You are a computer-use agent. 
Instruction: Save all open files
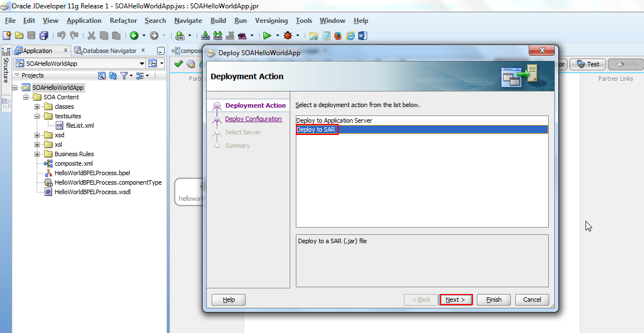click(x=43, y=35)
